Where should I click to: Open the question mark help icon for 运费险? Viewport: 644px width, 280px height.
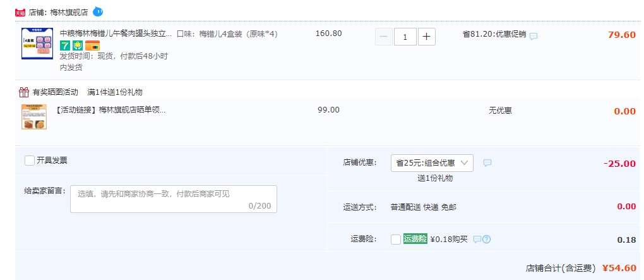(x=486, y=240)
